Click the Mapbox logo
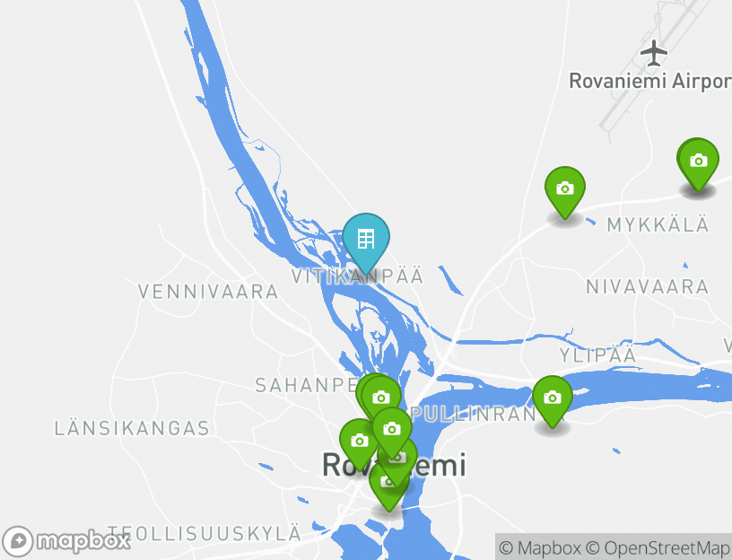The image size is (732, 560). click(x=65, y=541)
